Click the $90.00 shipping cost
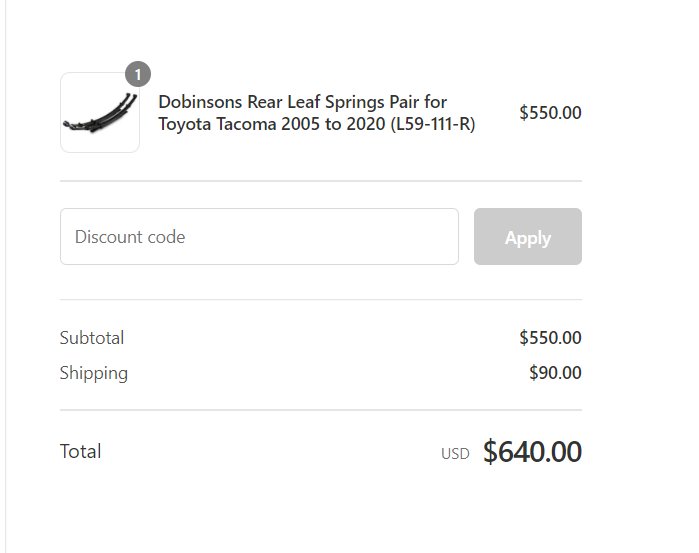 tap(555, 372)
